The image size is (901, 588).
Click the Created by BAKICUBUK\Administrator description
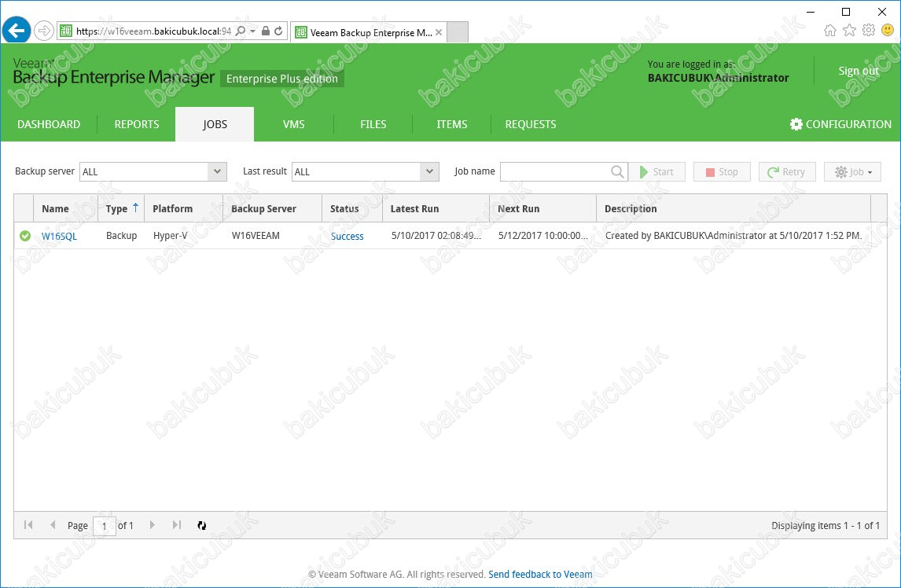734,236
